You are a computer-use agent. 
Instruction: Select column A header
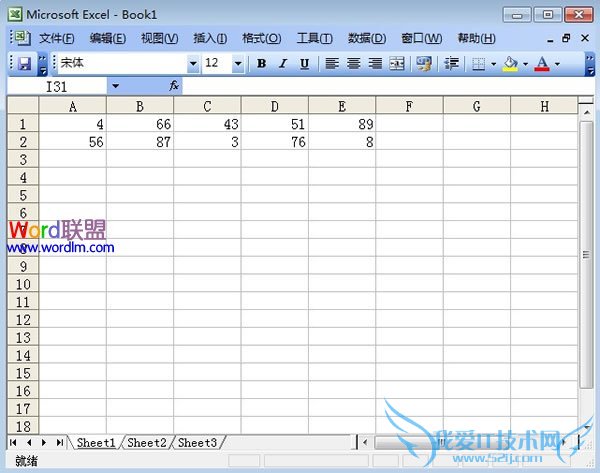73,106
